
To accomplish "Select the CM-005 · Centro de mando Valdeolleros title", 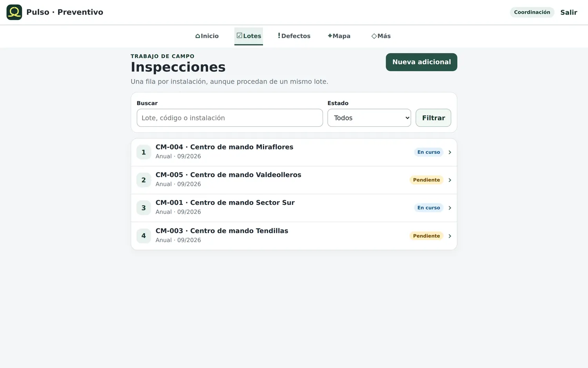I will [229, 175].
